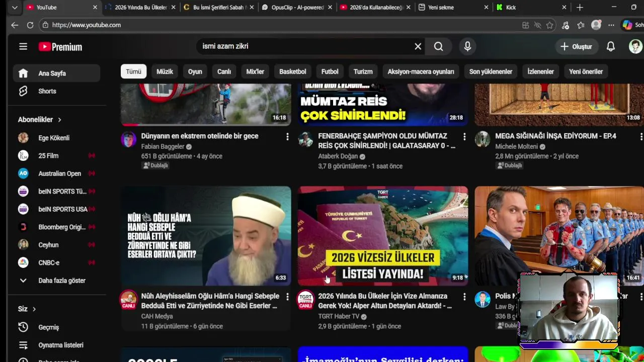Click the browser address bar URL
The image size is (644, 362).
[x=86, y=25]
